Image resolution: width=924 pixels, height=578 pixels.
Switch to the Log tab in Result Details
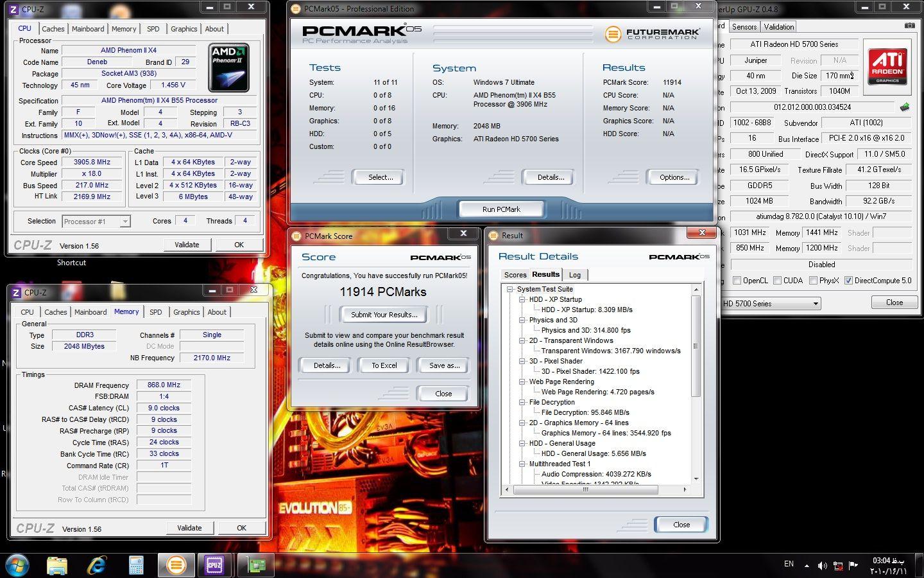pos(575,275)
